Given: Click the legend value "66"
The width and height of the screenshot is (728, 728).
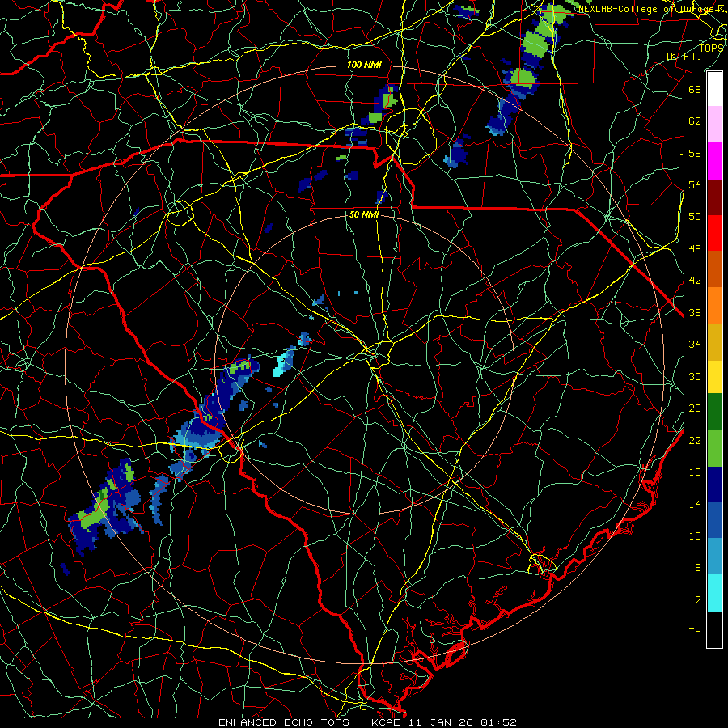Looking at the screenshot, I should (x=695, y=89).
